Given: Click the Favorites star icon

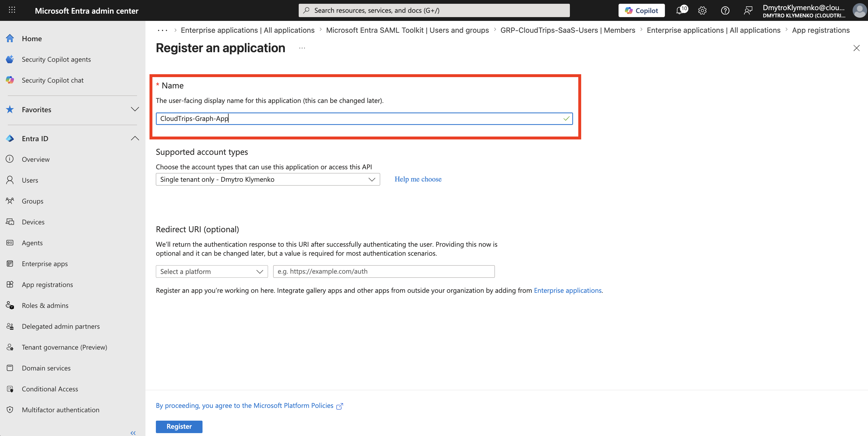Looking at the screenshot, I should point(10,110).
